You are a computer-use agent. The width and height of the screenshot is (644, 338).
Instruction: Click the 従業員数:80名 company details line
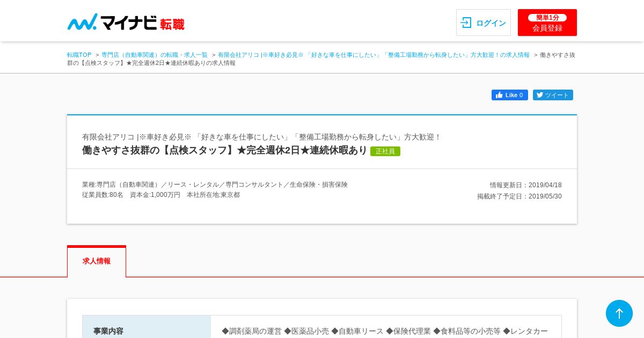pos(161,195)
